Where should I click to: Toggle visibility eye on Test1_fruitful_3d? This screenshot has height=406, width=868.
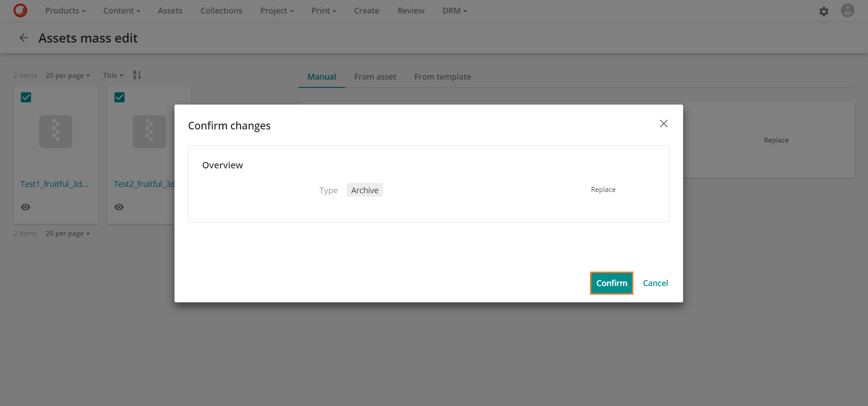26,207
